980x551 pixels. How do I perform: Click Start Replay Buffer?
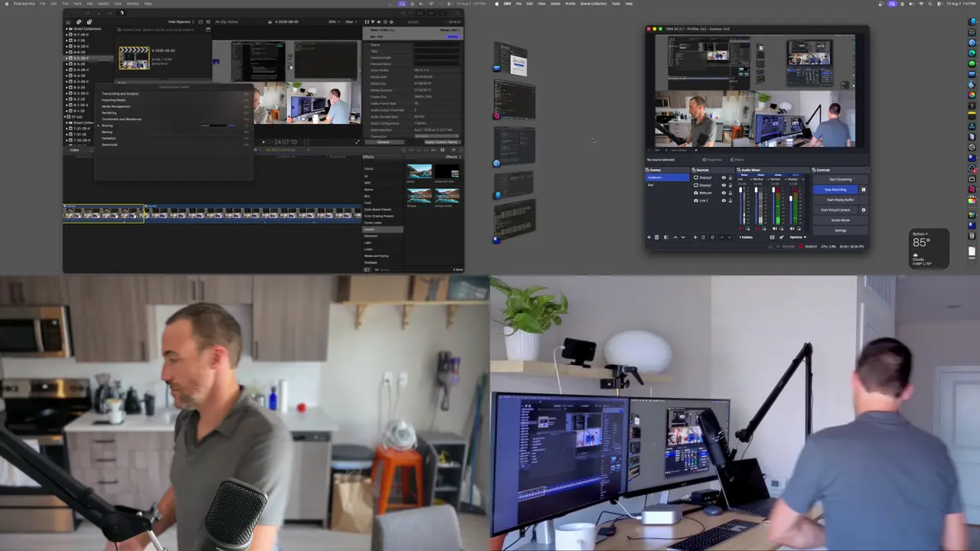[840, 200]
